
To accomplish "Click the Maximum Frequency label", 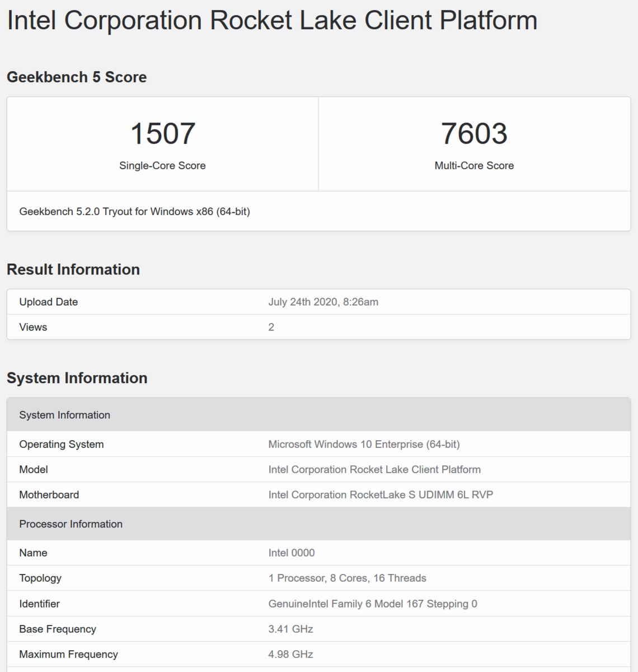I will pyautogui.click(x=68, y=655).
